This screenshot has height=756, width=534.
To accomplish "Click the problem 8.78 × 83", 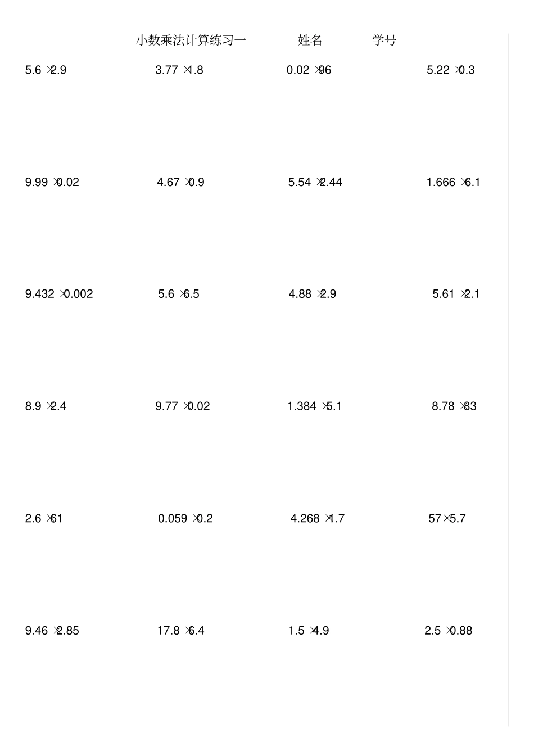I will [x=454, y=406].
